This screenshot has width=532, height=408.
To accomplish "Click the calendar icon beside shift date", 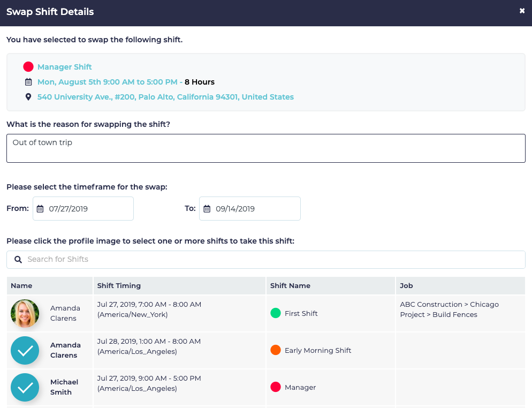I will [x=28, y=82].
